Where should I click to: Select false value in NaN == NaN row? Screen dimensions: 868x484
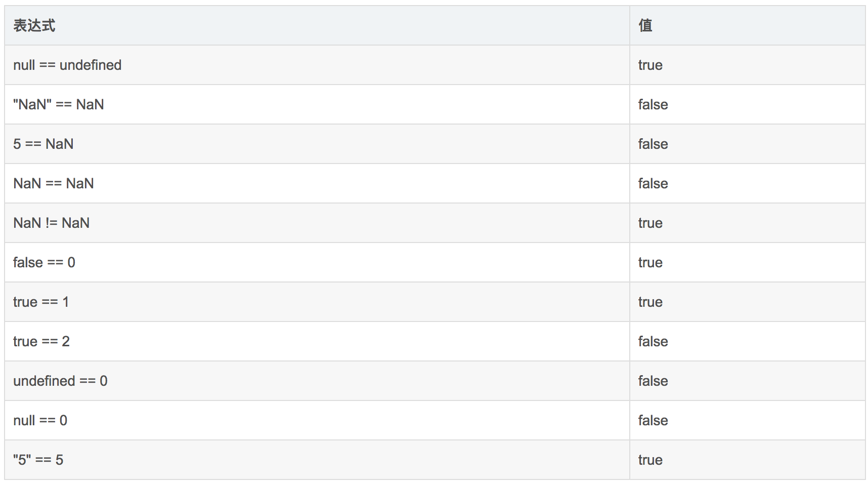[x=653, y=184]
